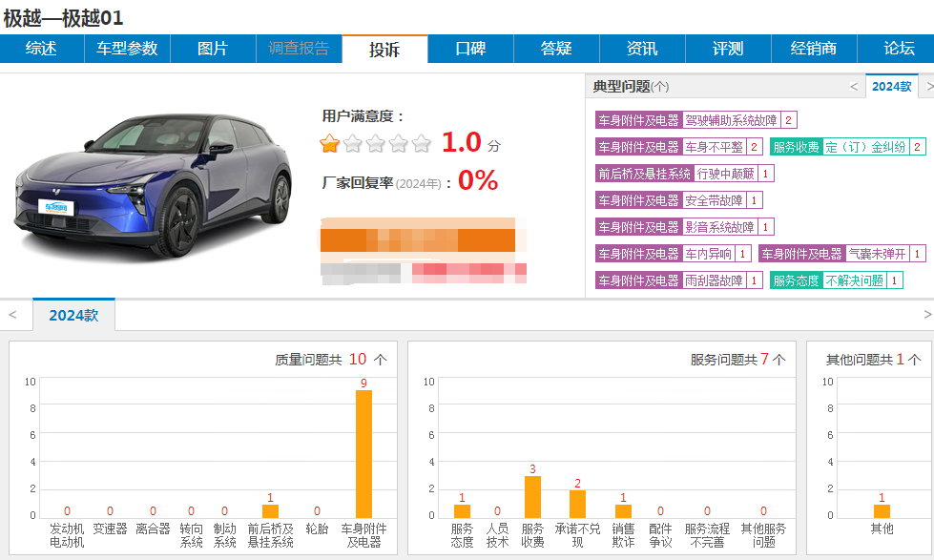Screen dimensions: 934x560
Task: Click the 前后桥及悬挂系统 chart bar
Action: coord(270,511)
